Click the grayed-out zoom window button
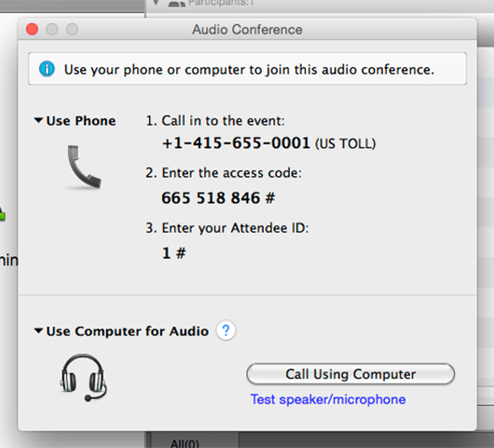Image resolution: width=494 pixels, height=448 pixels. 72,29
